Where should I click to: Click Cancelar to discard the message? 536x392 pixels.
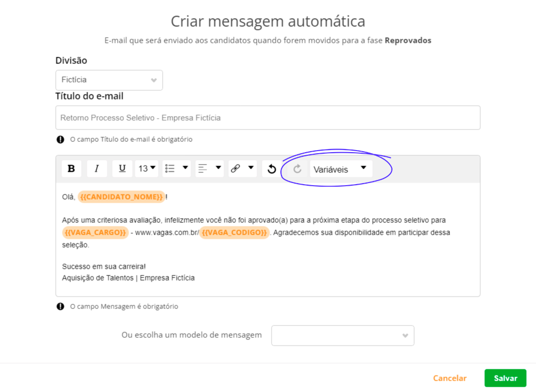(450, 378)
